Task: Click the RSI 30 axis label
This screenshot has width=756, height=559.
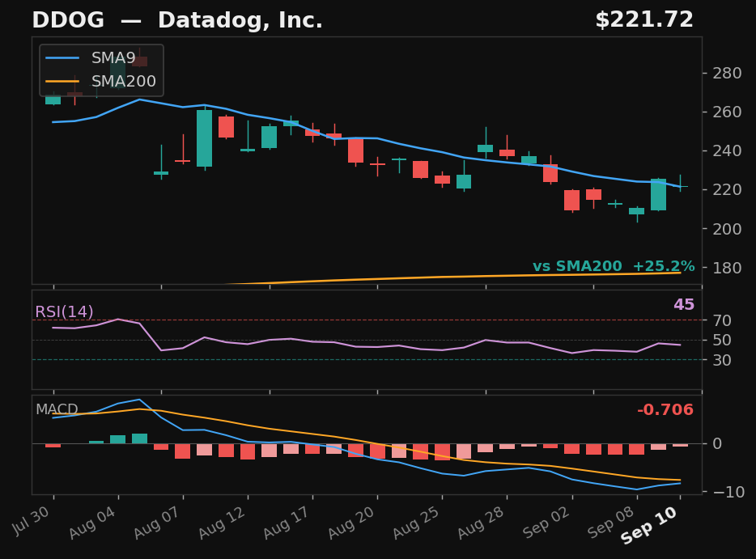Action: 722,360
